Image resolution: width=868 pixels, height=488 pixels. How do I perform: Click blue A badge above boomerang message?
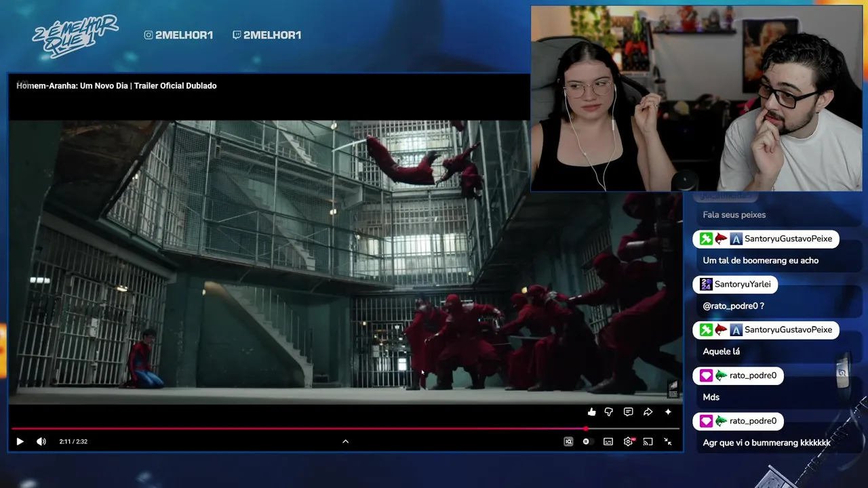[736, 239]
